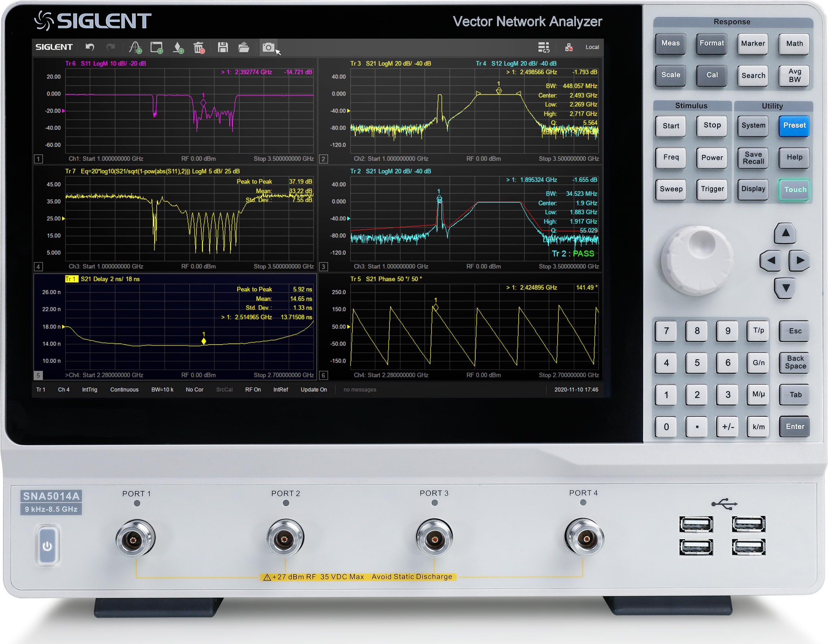Click the SIGLENT logo in the toolbar
828x644 pixels.
coord(54,47)
